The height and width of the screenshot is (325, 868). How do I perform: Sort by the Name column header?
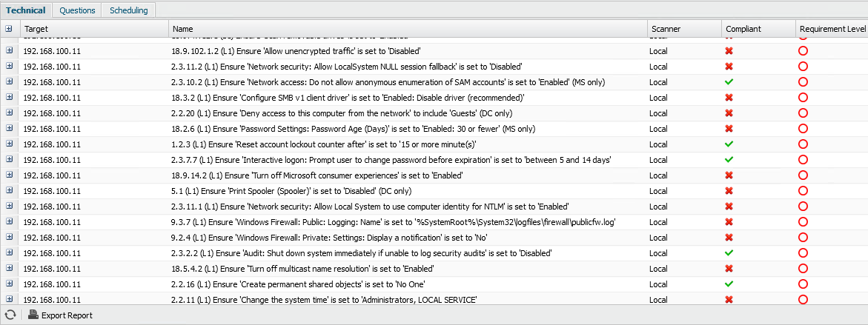tap(183, 29)
